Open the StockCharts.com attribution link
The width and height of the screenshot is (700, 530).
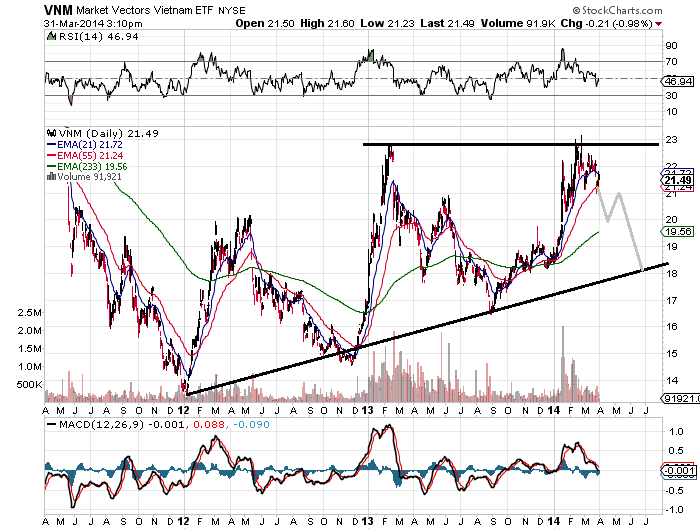point(618,10)
